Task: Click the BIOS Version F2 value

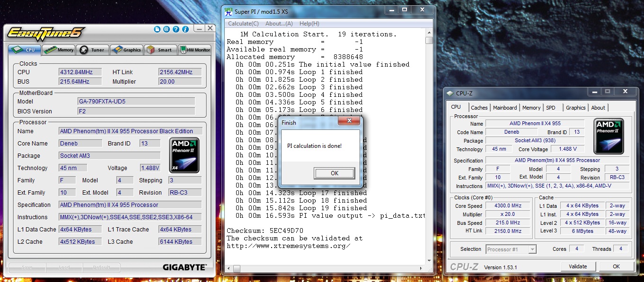Action: click(136, 111)
